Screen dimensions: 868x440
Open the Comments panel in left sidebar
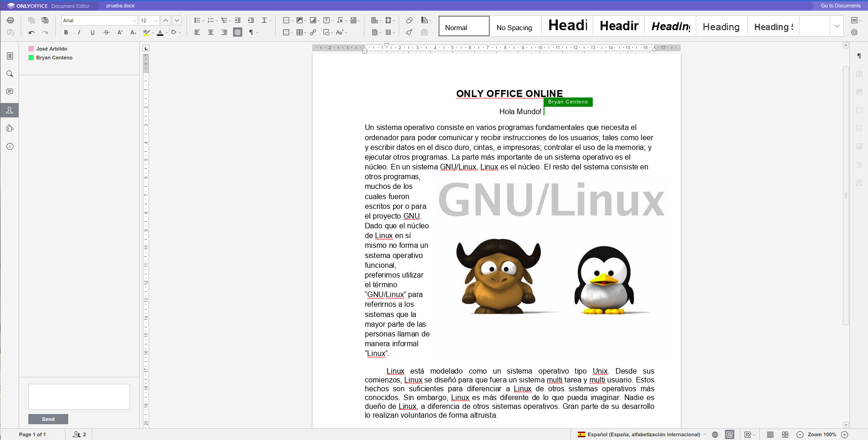coord(10,92)
